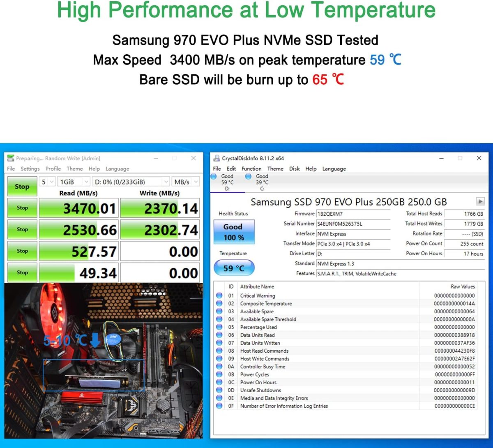
Task: Click the status icon for Host Read Commands
Action: 219,351
